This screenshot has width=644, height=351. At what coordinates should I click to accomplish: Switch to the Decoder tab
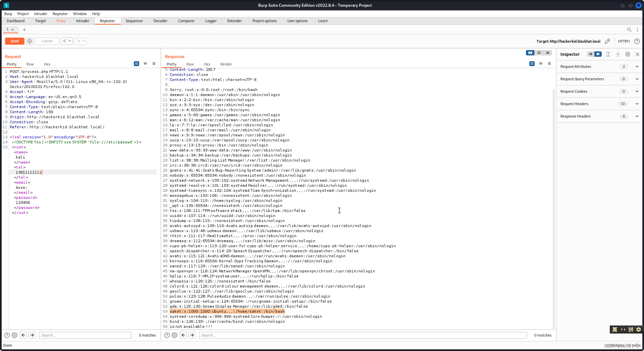160,21
